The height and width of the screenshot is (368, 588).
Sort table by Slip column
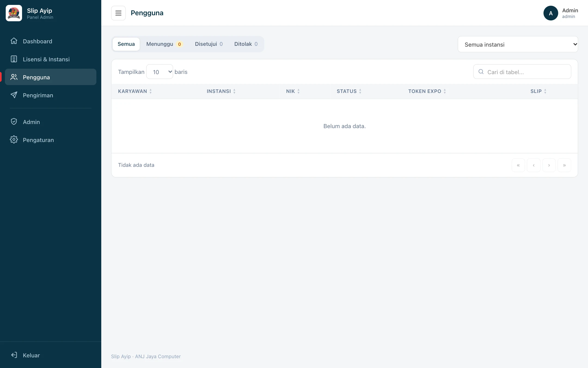coord(538,91)
